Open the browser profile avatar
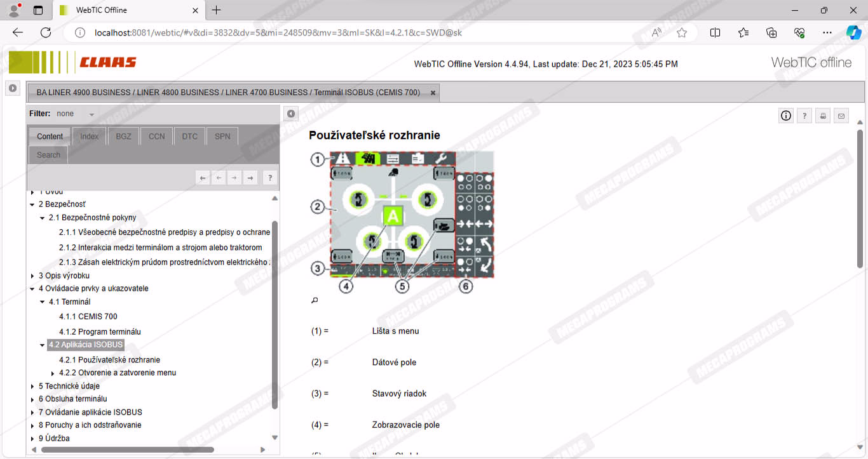 [14, 10]
